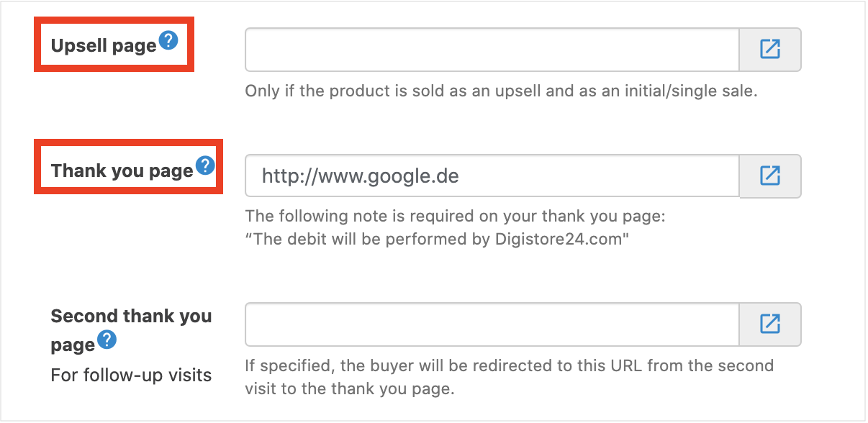Open help tooltip beside Thank you page label

205,166
